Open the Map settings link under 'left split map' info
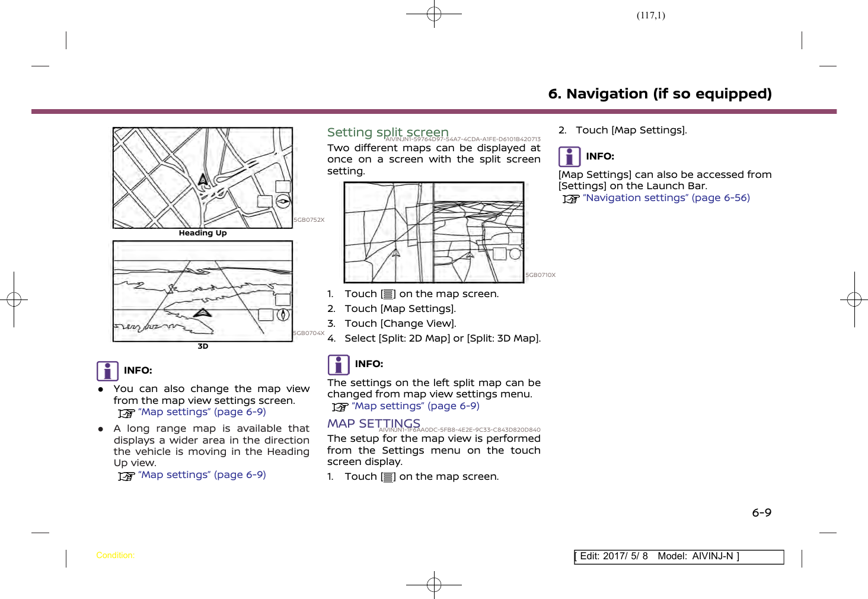Image resolution: width=868 pixels, height=599 pixels. tap(415, 406)
